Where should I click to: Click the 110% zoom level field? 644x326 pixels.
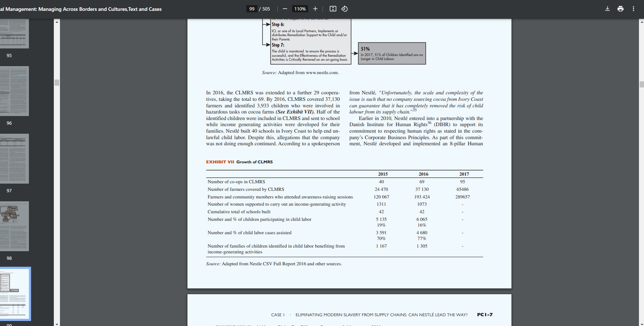point(300,9)
